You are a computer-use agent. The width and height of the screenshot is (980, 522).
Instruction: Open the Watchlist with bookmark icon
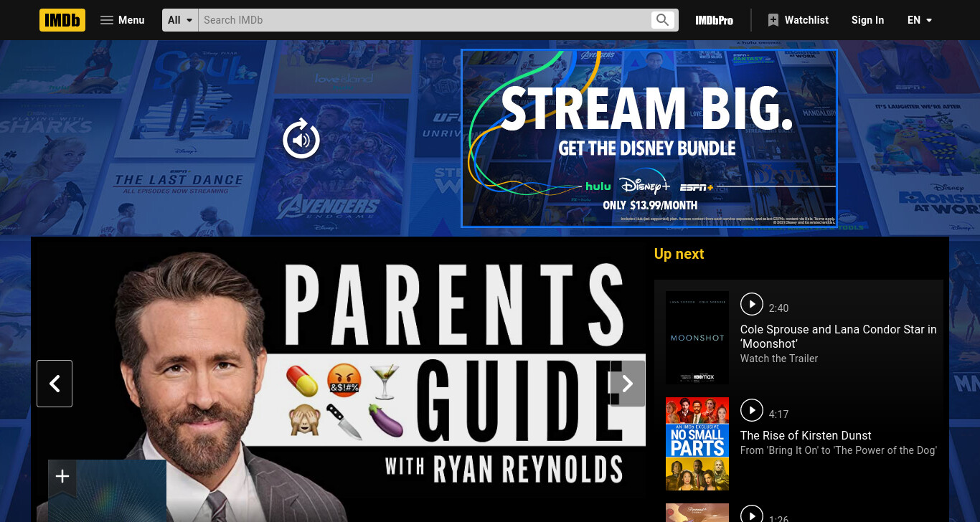[x=798, y=20]
